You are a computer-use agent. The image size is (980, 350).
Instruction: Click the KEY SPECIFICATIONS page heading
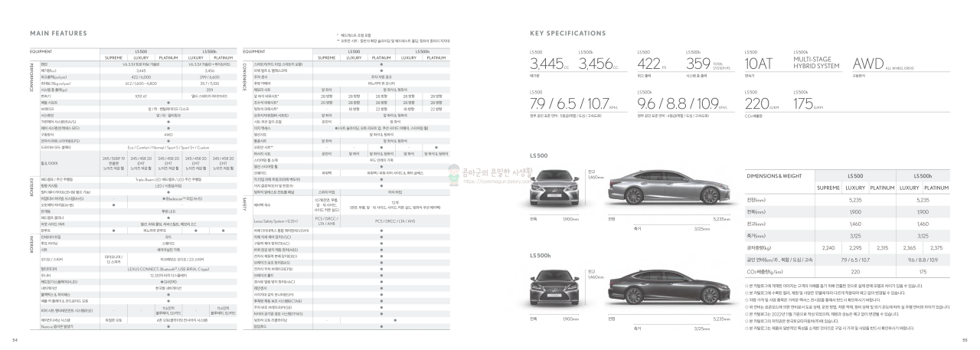(567, 34)
